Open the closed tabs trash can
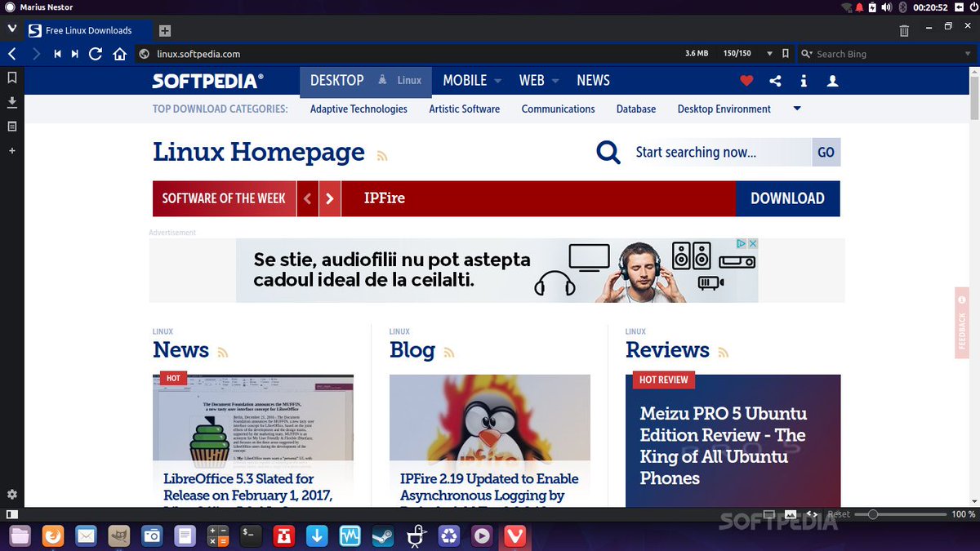The image size is (980, 551). pos(904,30)
